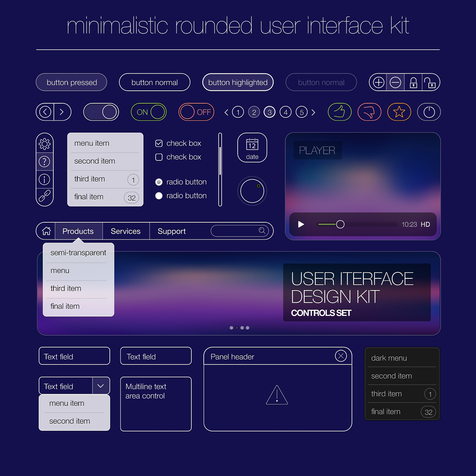Click the thumbs up like icon
The width and height of the screenshot is (476, 476).
pos(340,112)
